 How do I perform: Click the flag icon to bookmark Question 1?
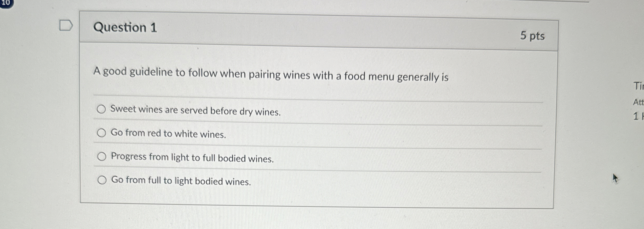66,25
